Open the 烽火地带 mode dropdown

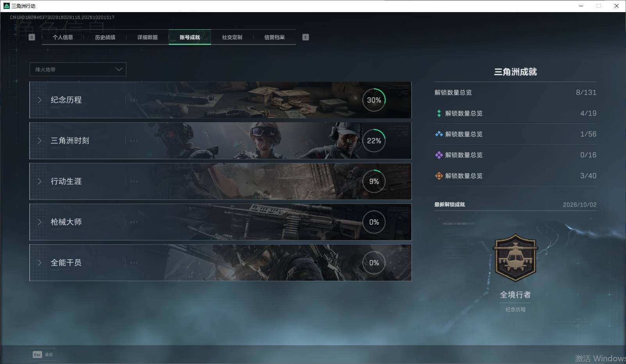pyautogui.click(x=78, y=69)
